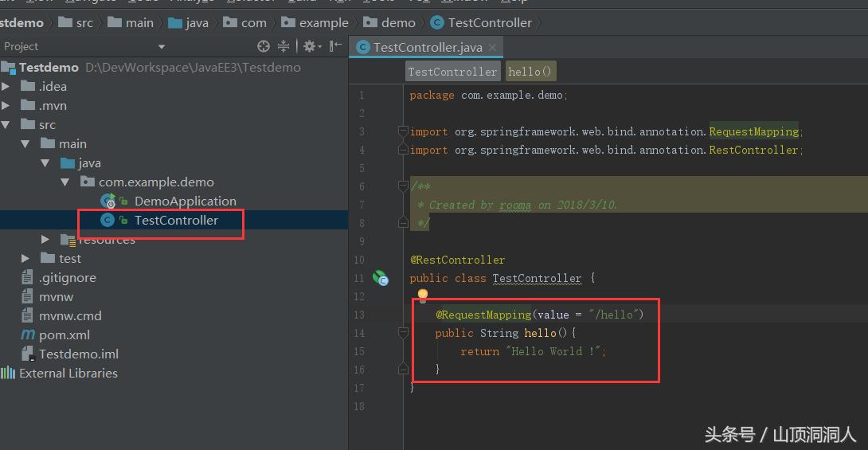The height and width of the screenshot is (450, 868).
Task: Click the main breadcrumb in navigation bar
Action: (x=131, y=22)
